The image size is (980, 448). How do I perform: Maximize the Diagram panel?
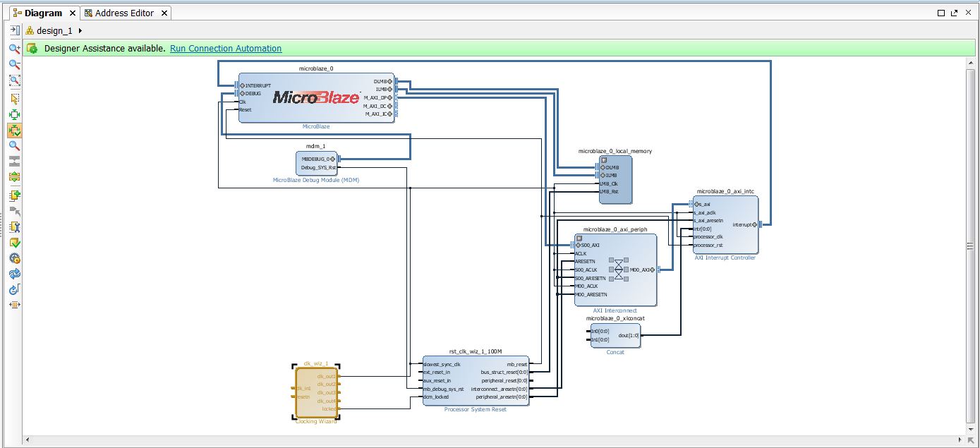coord(940,13)
